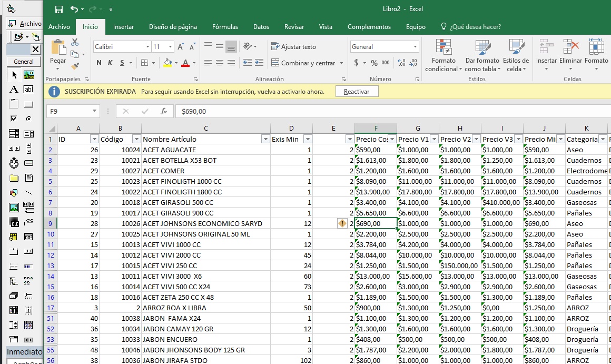Click the increase font size icon
The height and width of the screenshot is (364, 611).
pyautogui.click(x=181, y=47)
